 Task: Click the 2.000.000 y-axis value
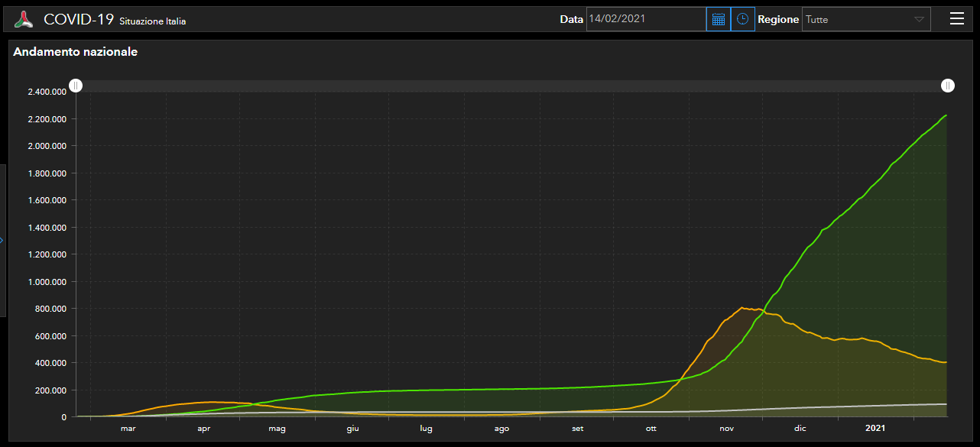pyautogui.click(x=46, y=146)
